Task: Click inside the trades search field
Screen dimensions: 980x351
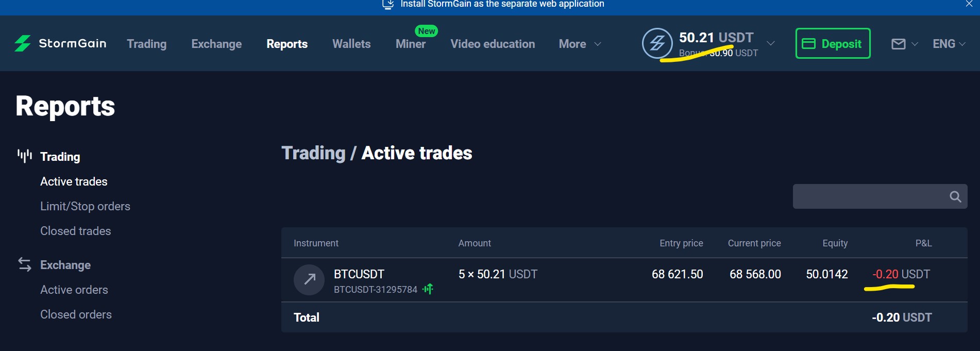Action: click(868, 197)
